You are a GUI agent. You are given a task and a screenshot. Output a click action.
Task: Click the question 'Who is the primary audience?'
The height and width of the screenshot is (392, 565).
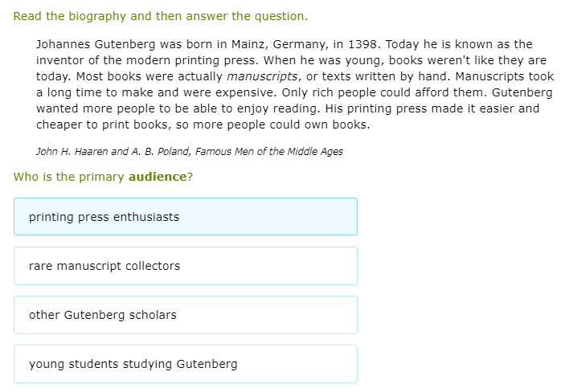103,177
